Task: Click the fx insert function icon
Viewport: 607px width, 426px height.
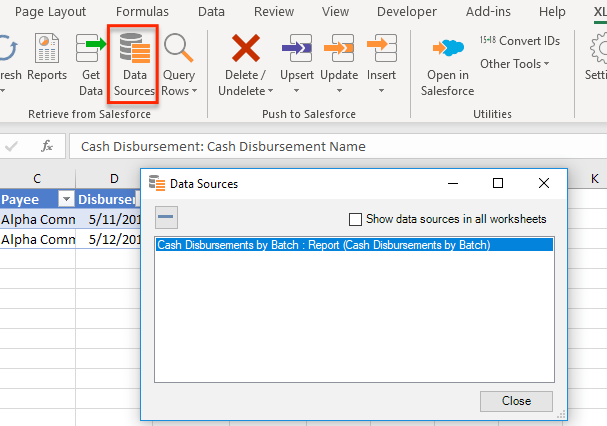Action: 47,146
